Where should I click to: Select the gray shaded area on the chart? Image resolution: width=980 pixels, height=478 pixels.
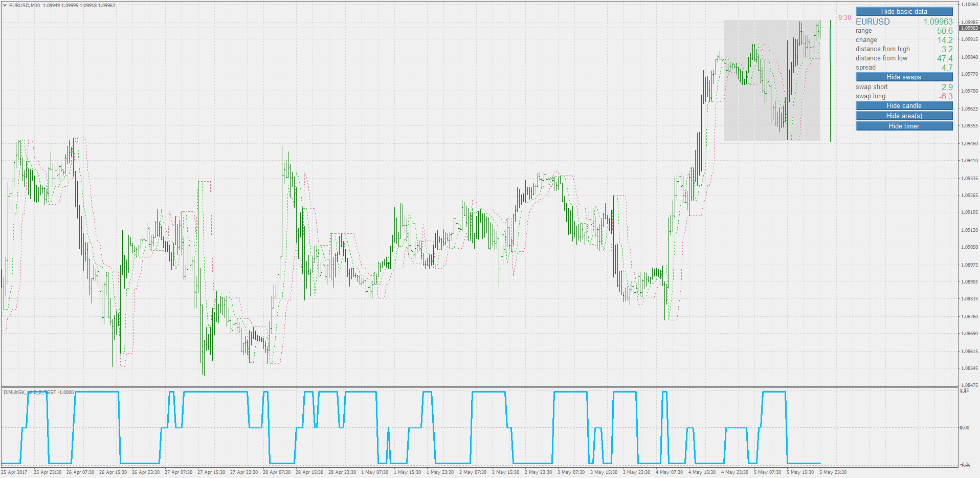(772, 80)
